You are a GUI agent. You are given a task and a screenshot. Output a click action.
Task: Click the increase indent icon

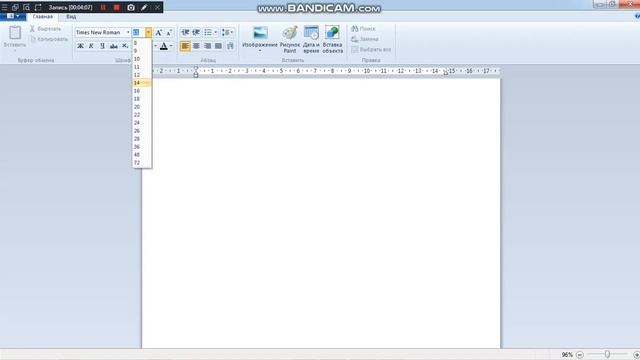pos(196,32)
